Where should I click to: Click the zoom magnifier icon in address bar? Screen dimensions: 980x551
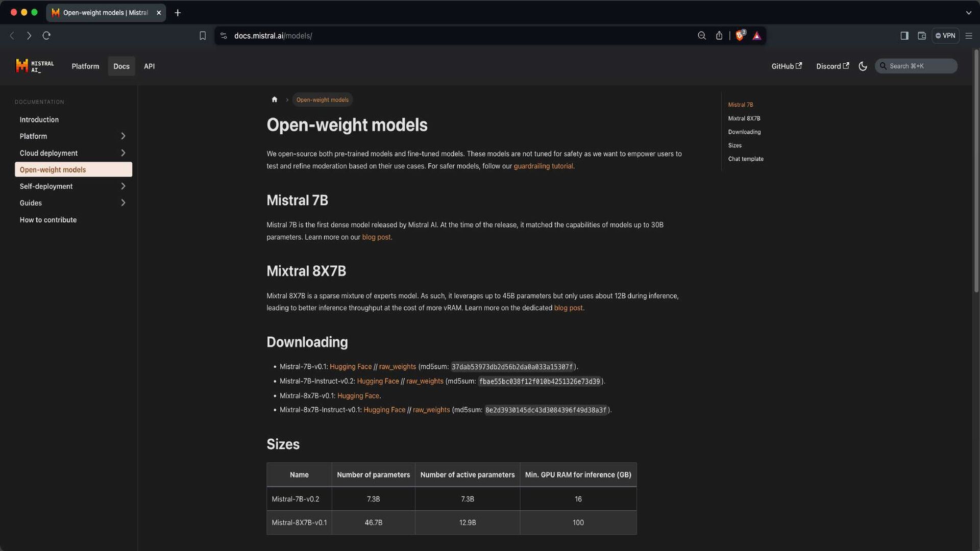(702, 36)
